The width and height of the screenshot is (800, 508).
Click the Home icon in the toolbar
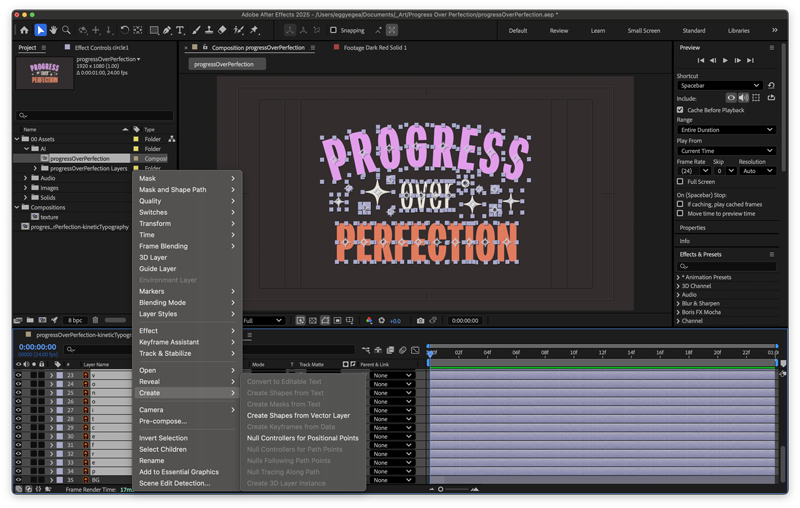25,30
